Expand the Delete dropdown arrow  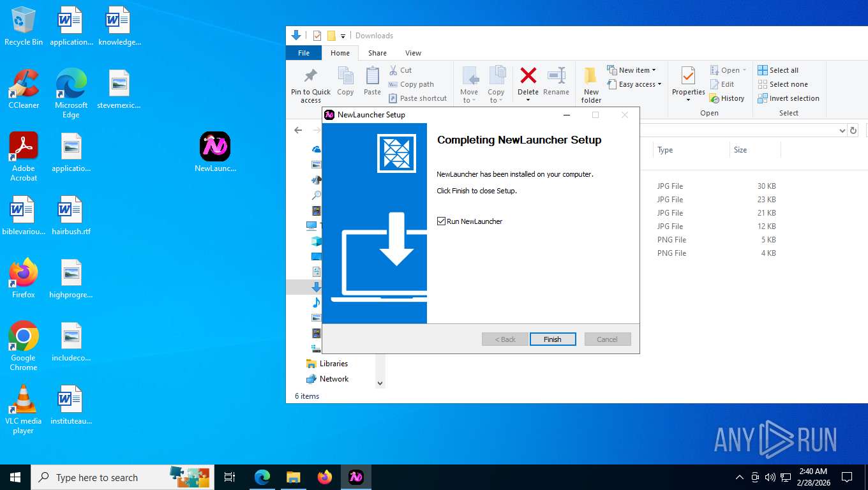[x=528, y=100]
